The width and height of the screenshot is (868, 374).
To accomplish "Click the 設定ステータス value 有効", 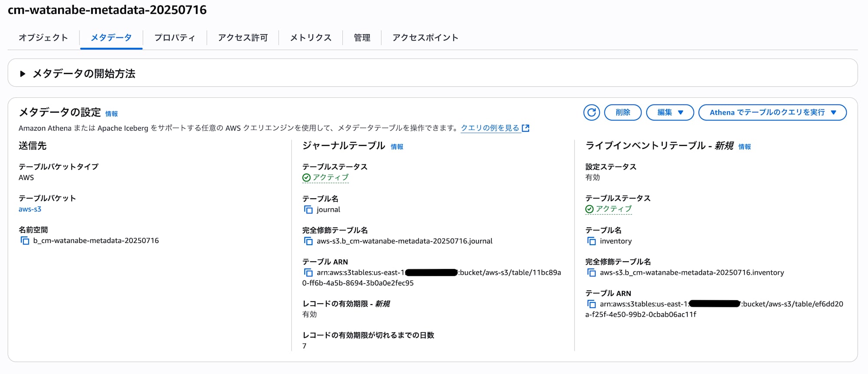I will tap(592, 177).
